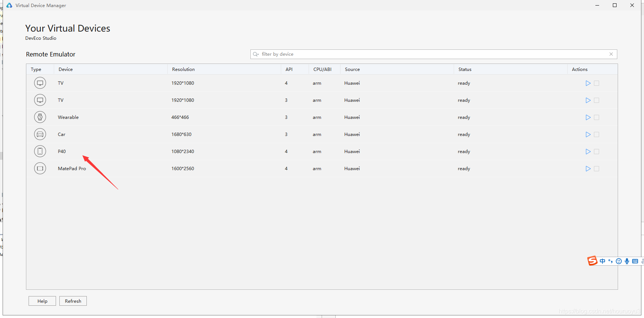The height and width of the screenshot is (318, 644).
Task: Click stop square for MatePad Pro row
Action: coord(597,169)
